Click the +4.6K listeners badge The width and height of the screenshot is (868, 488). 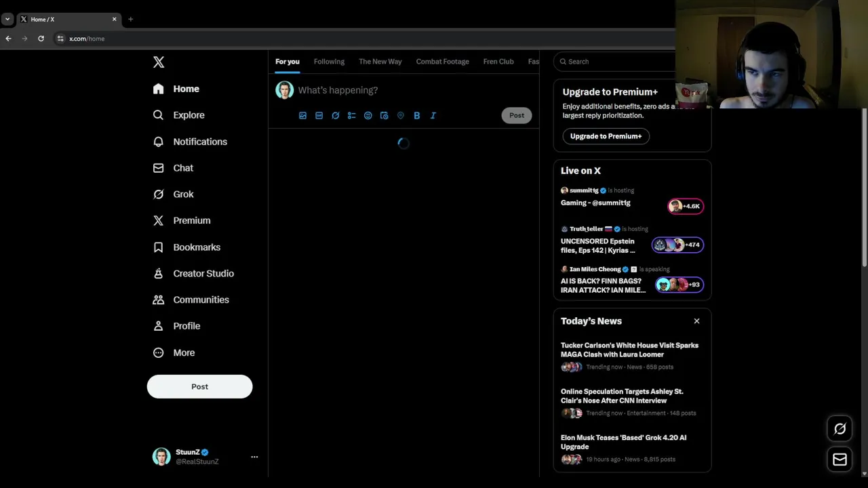pyautogui.click(x=686, y=206)
